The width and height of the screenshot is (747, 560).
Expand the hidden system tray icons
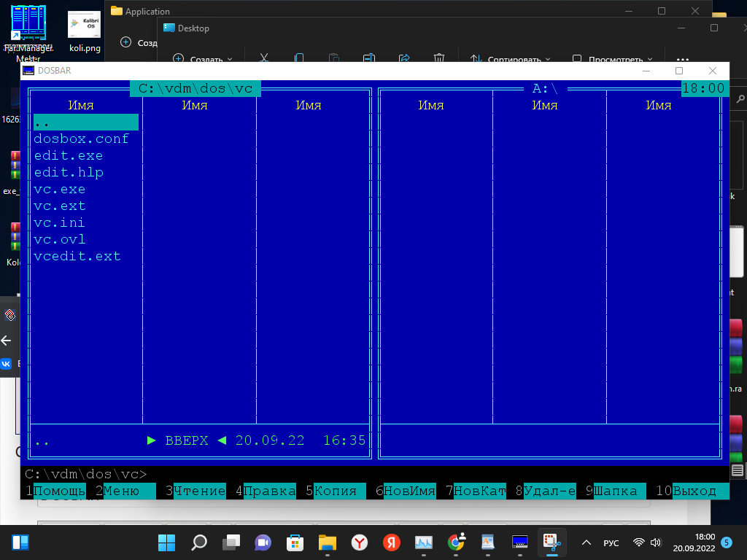point(587,542)
